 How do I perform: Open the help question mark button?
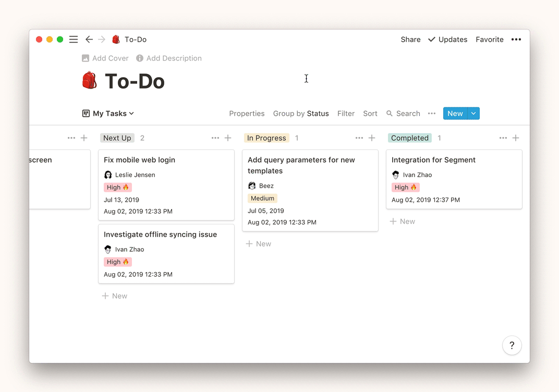click(512, 345)
